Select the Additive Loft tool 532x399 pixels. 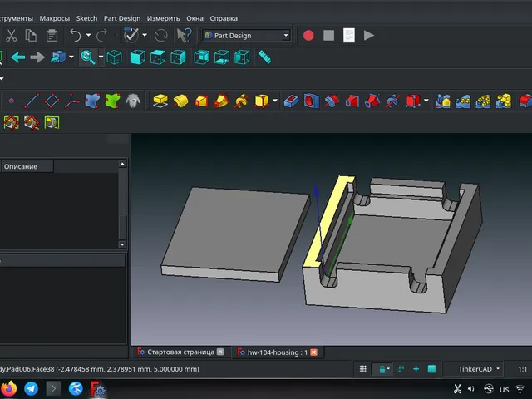click(x=201, y=101)
